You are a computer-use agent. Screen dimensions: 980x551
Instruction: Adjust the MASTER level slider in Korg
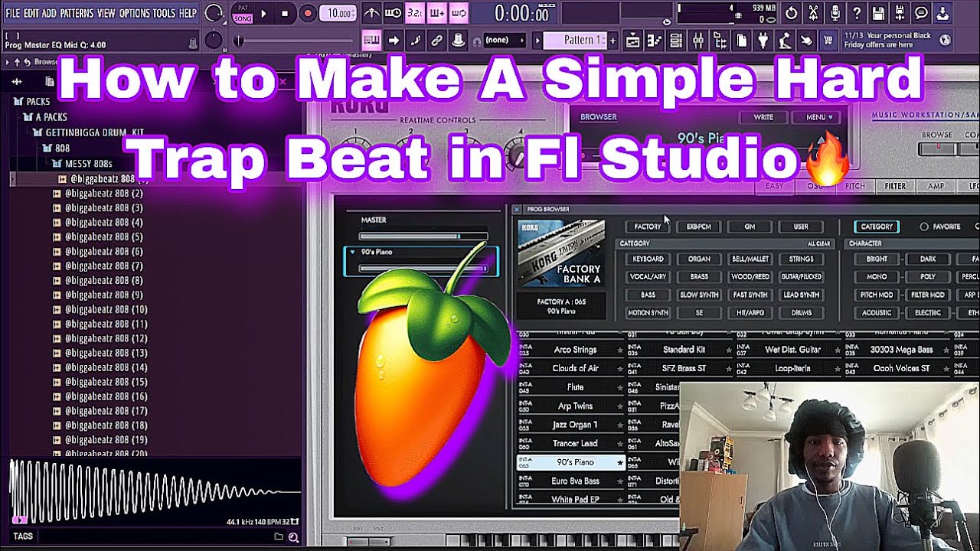coord(423,236)
